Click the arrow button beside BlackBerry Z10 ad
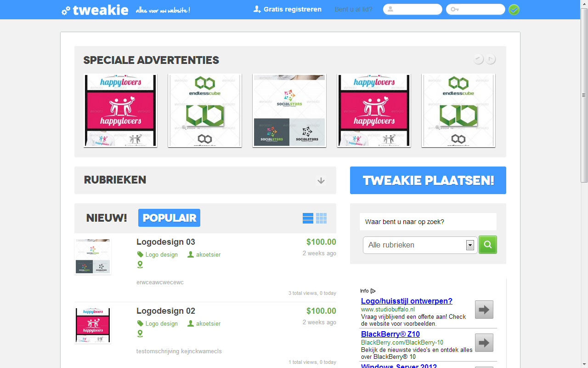 click(x=484, y=343)
